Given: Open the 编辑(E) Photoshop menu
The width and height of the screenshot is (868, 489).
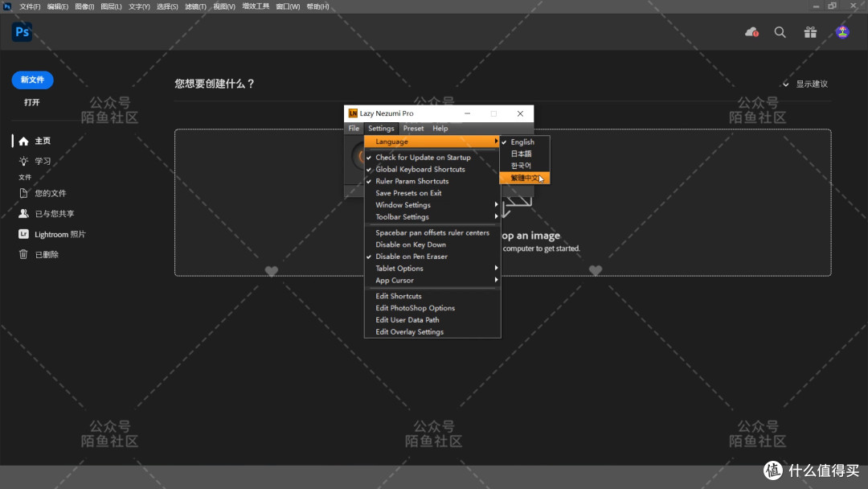Looking at the screenshot, I should pos(58,6).
